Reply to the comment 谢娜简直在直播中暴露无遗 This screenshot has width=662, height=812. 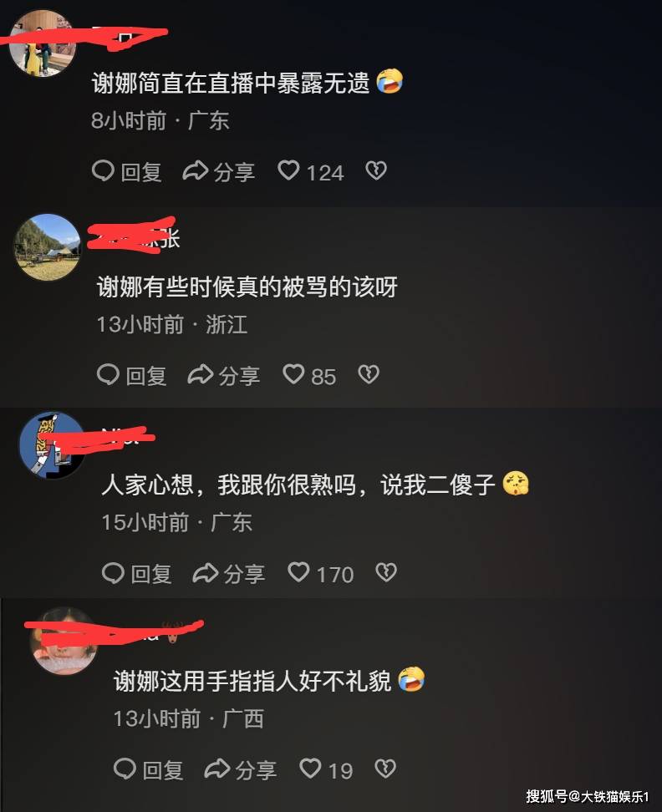click(x=127, y=171)
